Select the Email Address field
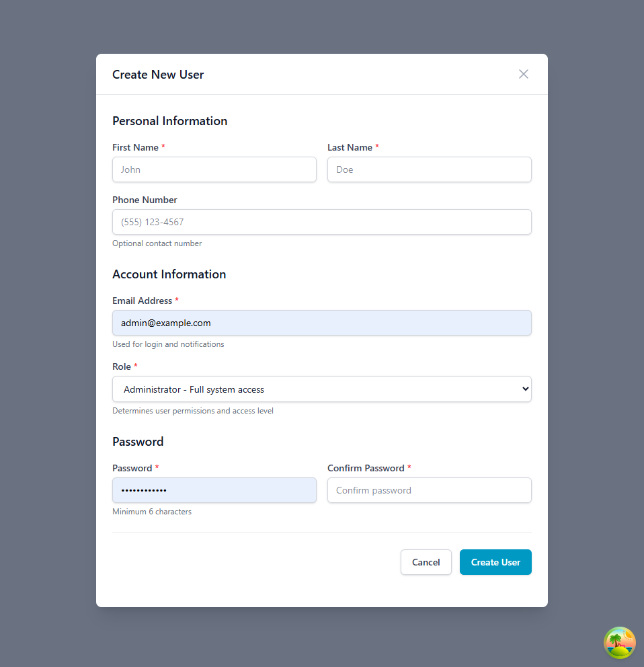 click(x=321, y=323)
